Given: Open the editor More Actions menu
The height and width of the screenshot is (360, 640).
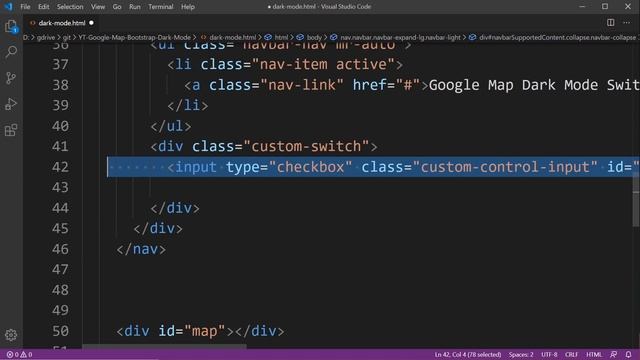Looking at the screenshot, I should click(x=627, y=23).
